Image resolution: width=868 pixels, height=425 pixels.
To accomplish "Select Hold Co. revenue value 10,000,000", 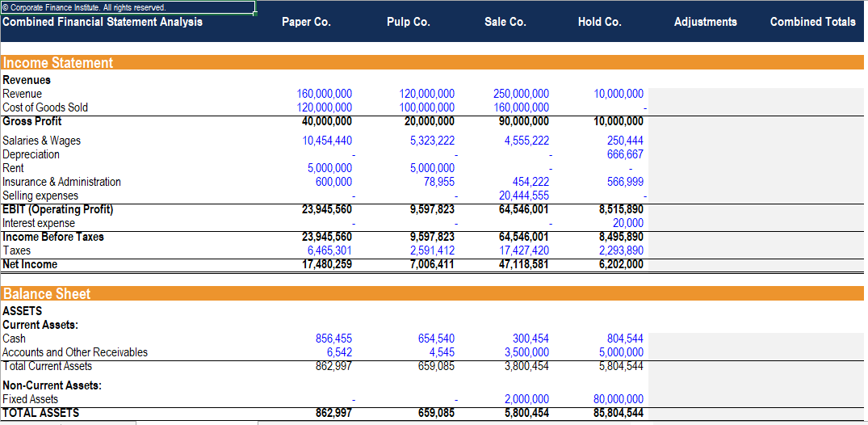I will click(x=619, y=94).
